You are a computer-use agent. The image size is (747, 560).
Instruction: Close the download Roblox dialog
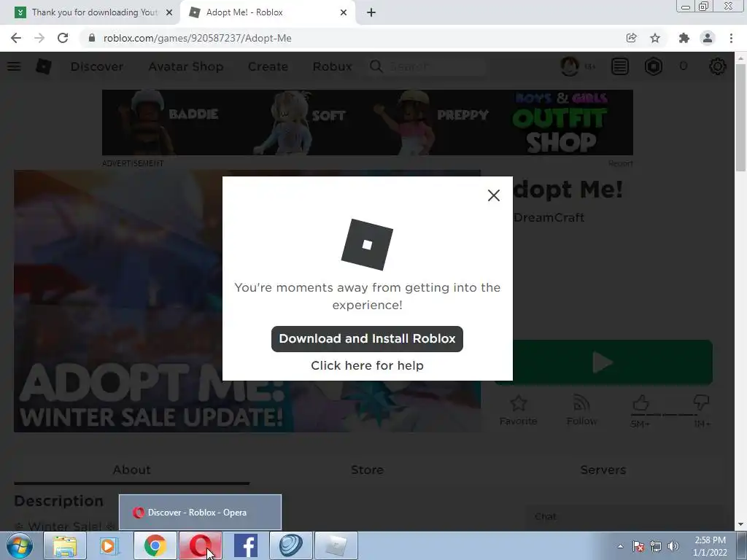click(x=494, y=195)
